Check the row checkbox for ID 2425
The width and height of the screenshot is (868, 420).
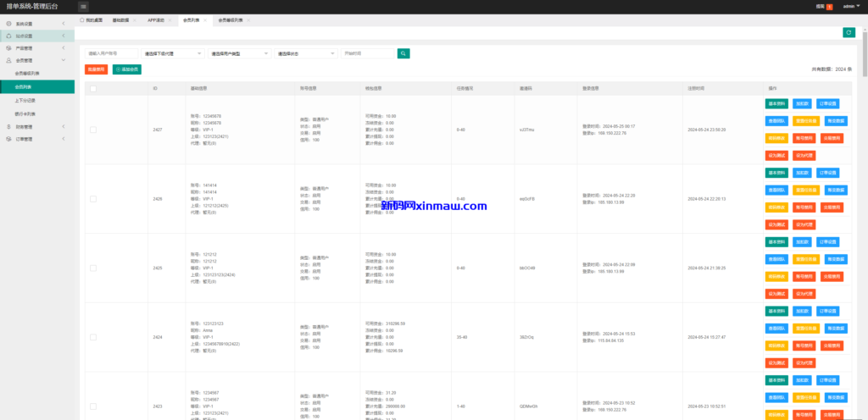pyautogui.click(x=93, y=268)
